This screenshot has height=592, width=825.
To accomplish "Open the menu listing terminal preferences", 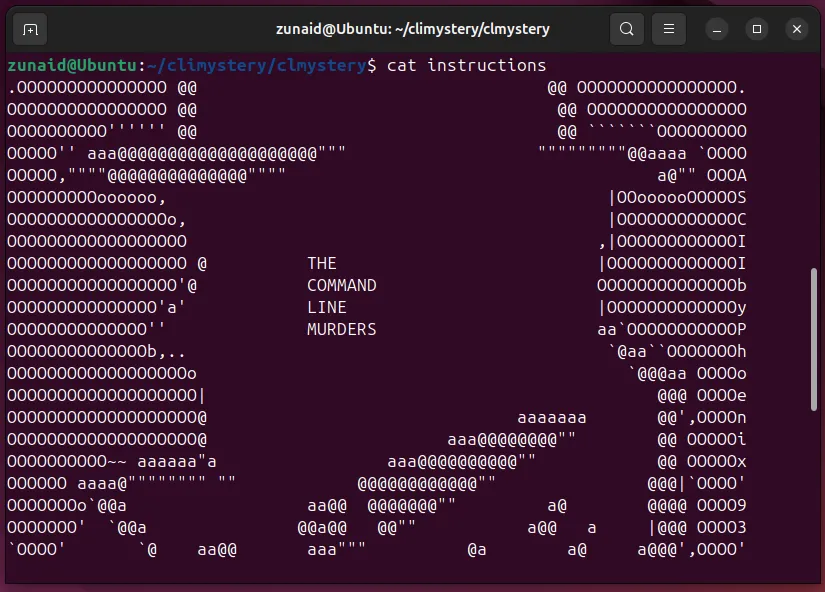I will [x=668, y=29].
